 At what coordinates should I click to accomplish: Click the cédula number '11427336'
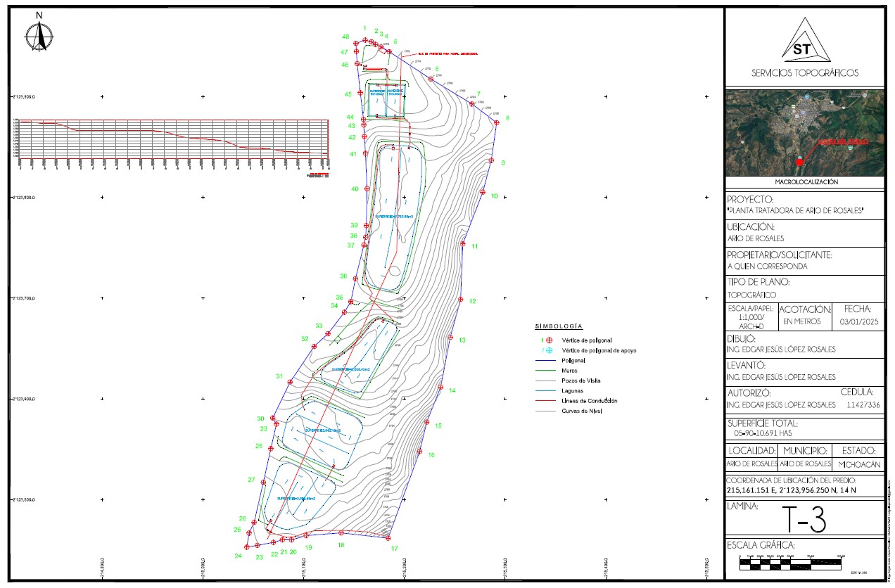864,405
